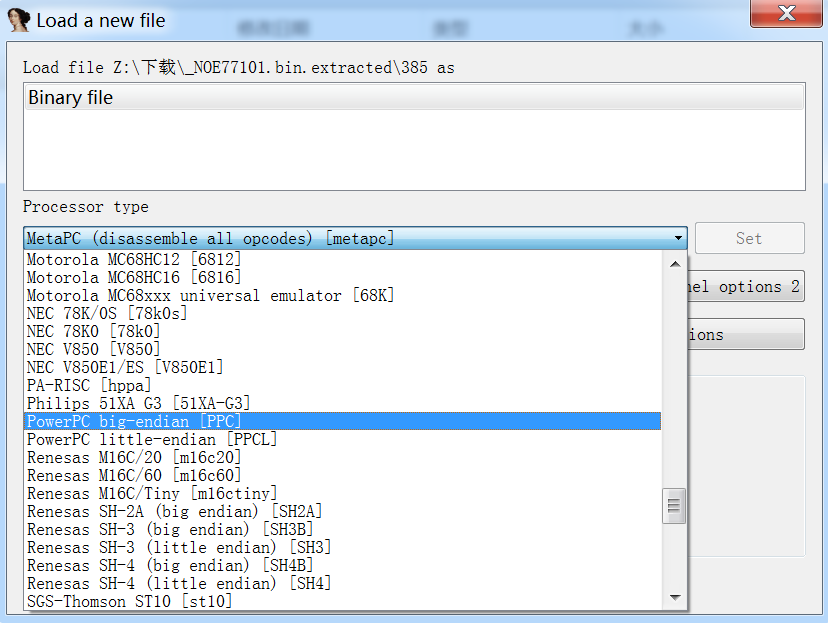Choose Motorola MC68HC12 [6812] processor

[133, 259]
